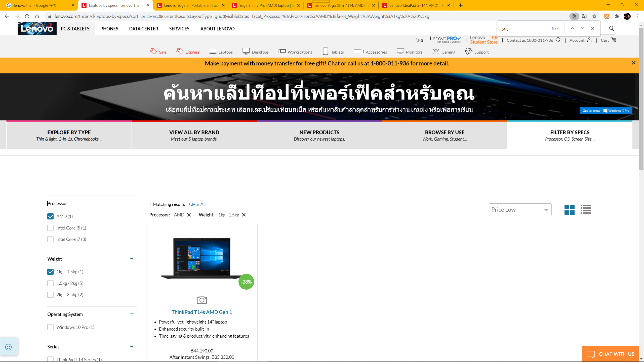The height and width of the screenshot is (362, 644).
Task: Remove the Weight 1kg - 1.5kg filter chip
Action: point(244,215)
